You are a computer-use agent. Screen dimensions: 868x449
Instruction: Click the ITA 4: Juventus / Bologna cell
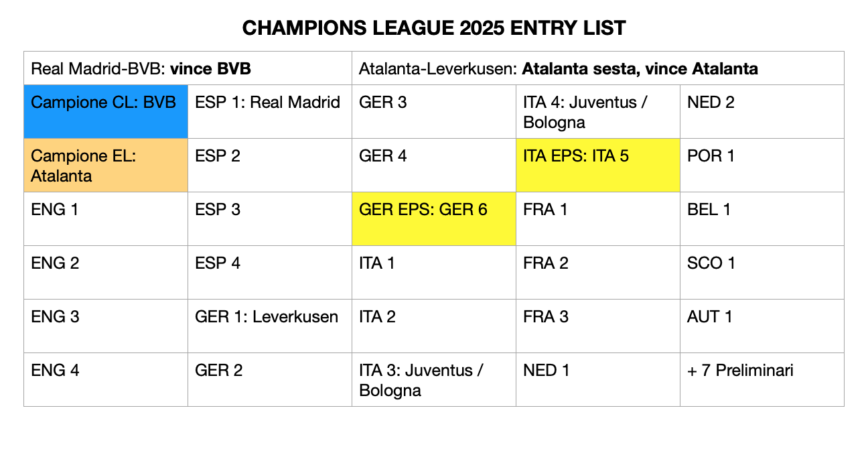click(598, 111)
